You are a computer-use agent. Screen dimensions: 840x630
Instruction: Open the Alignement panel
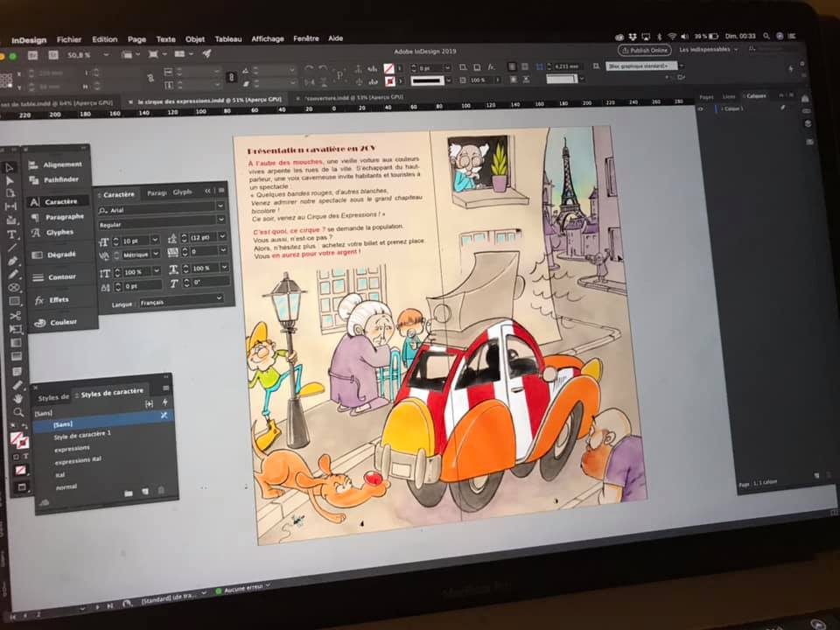[x=56, y=164]
